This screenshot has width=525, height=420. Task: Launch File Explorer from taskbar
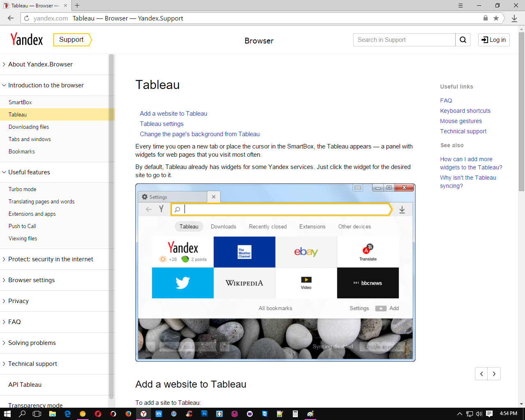click(x=52, y=414)
